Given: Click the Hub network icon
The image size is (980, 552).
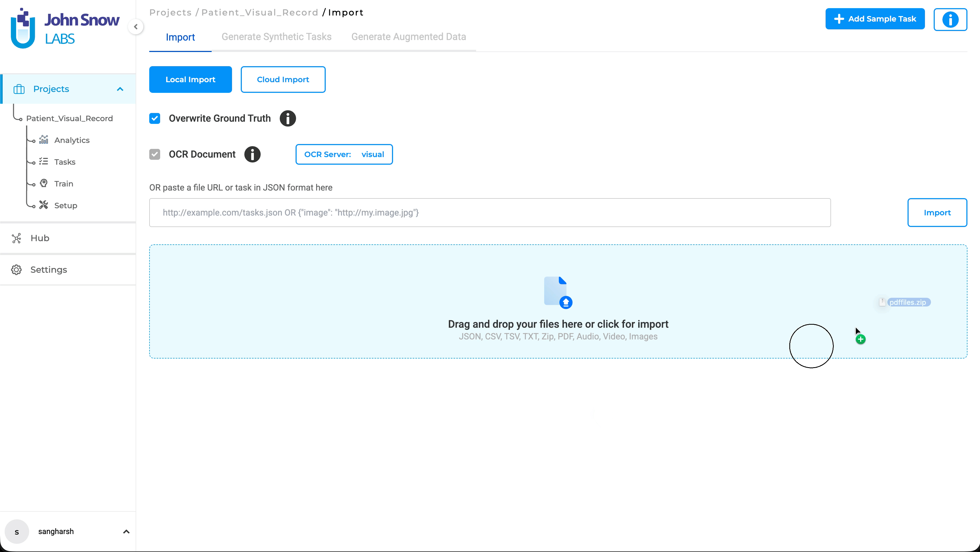Looking at the screenshot, I should (x=16, y=238).
